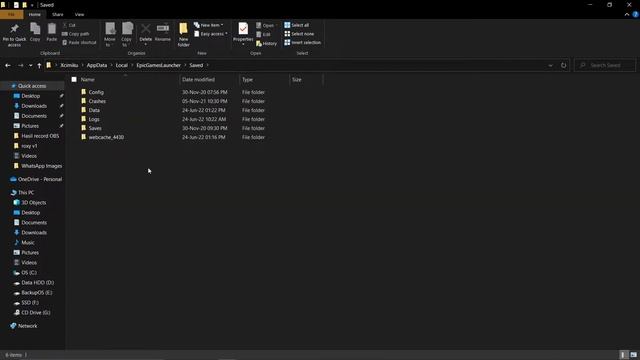This screenshot has width=640, height=360.
Task: Open Hasil record OBS folder
Action: pyautogui.click(x=40, y=136)
